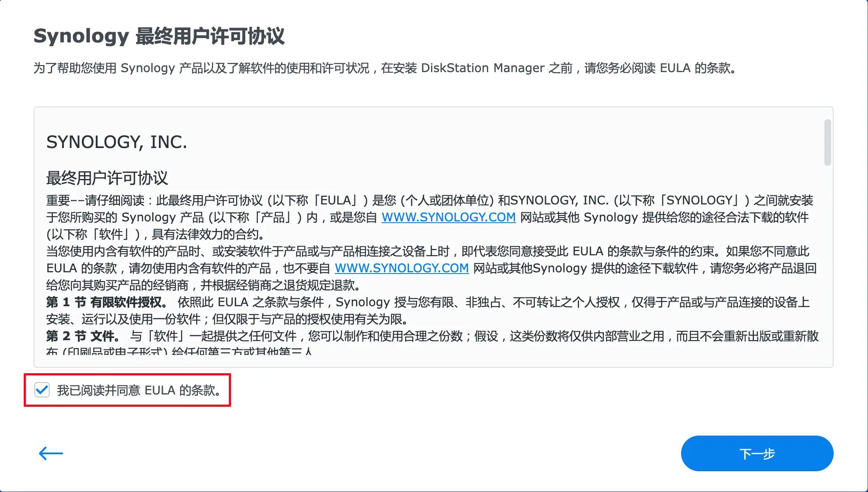The height and width of the screenshot is (492, 868).
Task: Click the 最终用户许可协议 subheading inside the agreement
Action: [107, 178]
